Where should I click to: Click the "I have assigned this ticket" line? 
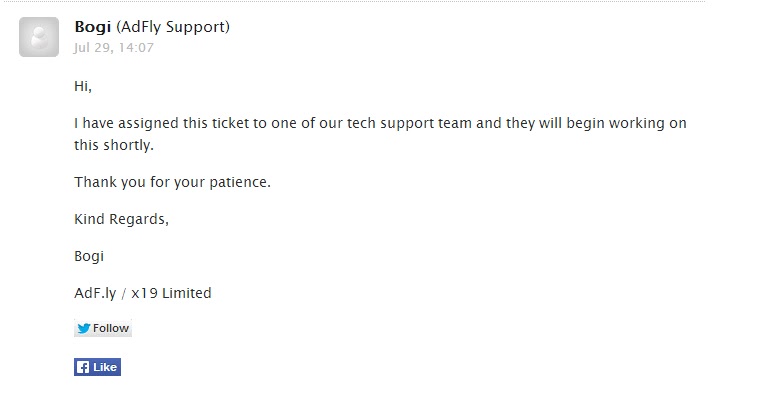380,124
